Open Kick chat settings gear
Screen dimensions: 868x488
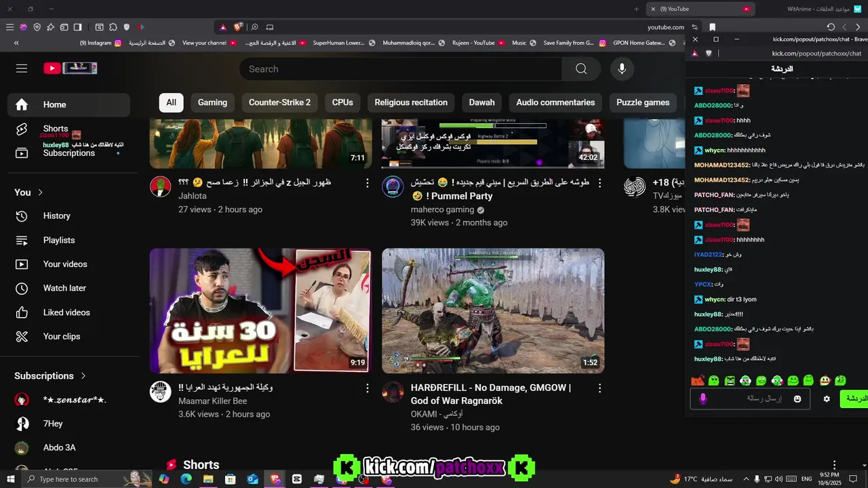[x=827, y=399]
